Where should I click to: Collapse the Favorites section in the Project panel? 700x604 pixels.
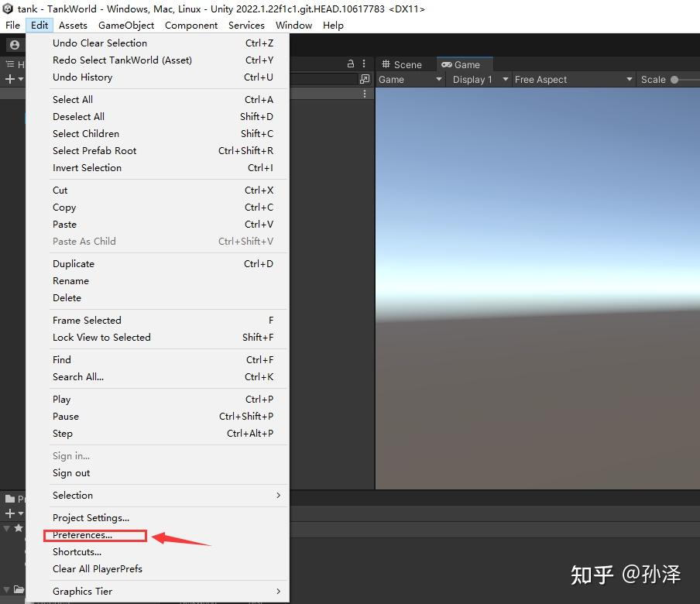6,528
